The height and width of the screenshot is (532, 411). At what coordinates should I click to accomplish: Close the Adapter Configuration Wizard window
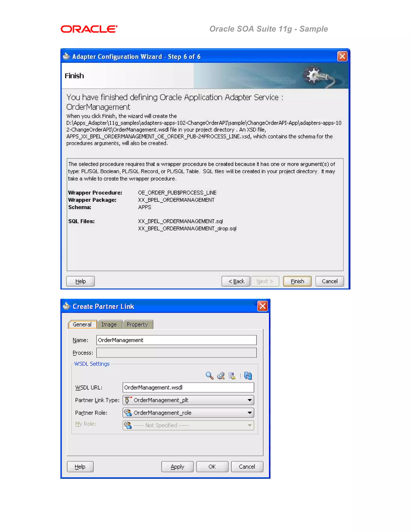coord(342,56)
